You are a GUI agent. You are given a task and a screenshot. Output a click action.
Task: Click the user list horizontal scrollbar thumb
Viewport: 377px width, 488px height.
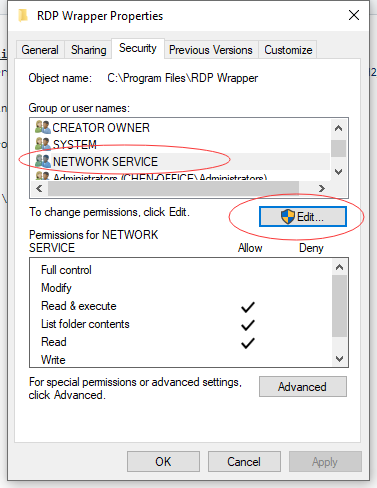pyautogui.click(x=173, y=189)
